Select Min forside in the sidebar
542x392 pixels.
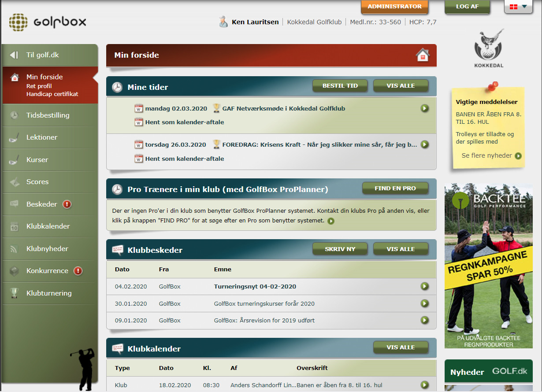45,77
